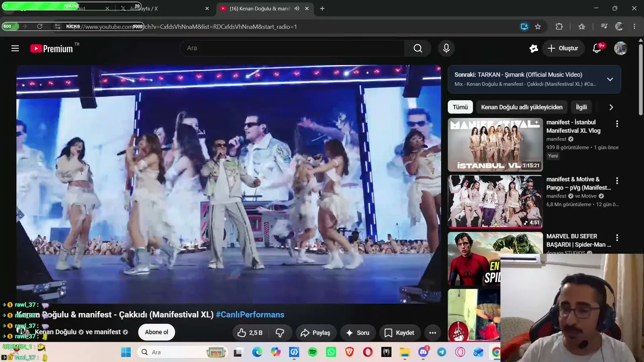Click the gem icon beside Oluştur
644x362 pixels.
pos(534,48)
